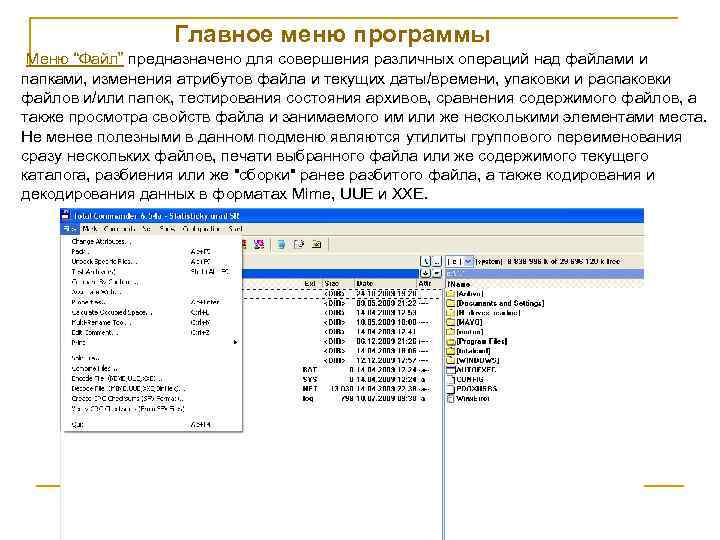Select the [MAYO] folder icon

point(451,322)
